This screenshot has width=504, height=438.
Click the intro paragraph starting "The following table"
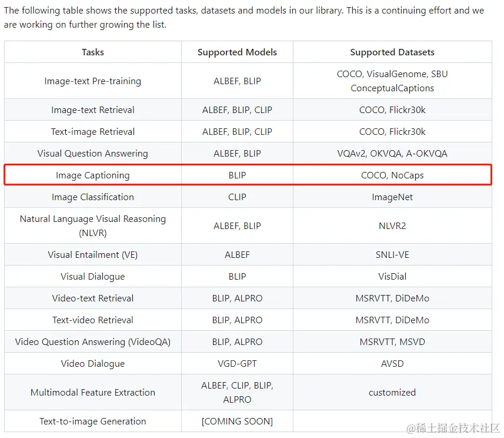(x=244, y=18)
